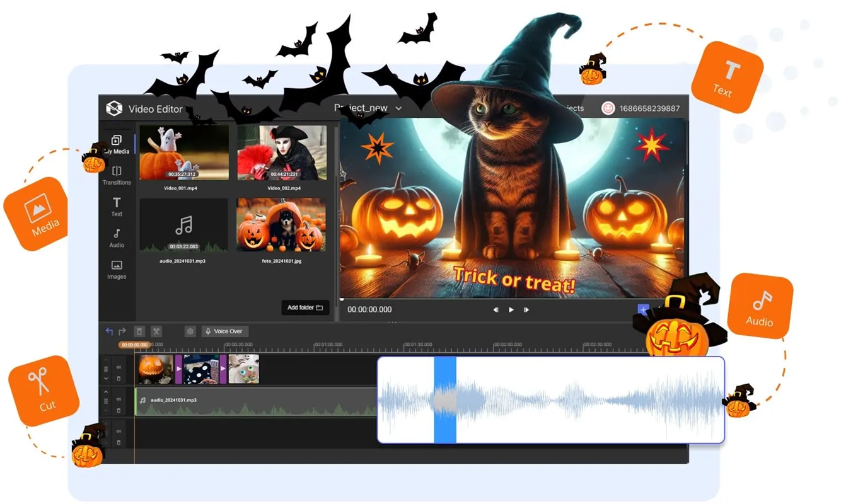Step forward one frame in preview

tap(526, 310)
